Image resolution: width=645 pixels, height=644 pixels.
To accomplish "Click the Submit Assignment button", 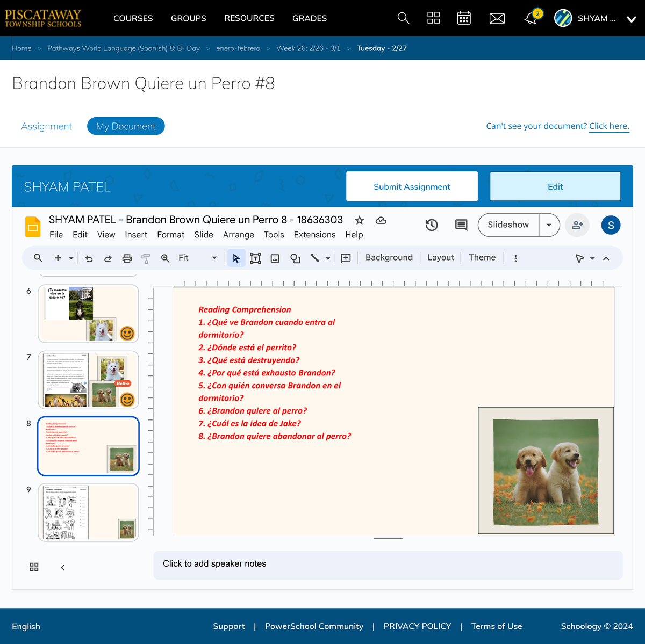I will 411,186.
